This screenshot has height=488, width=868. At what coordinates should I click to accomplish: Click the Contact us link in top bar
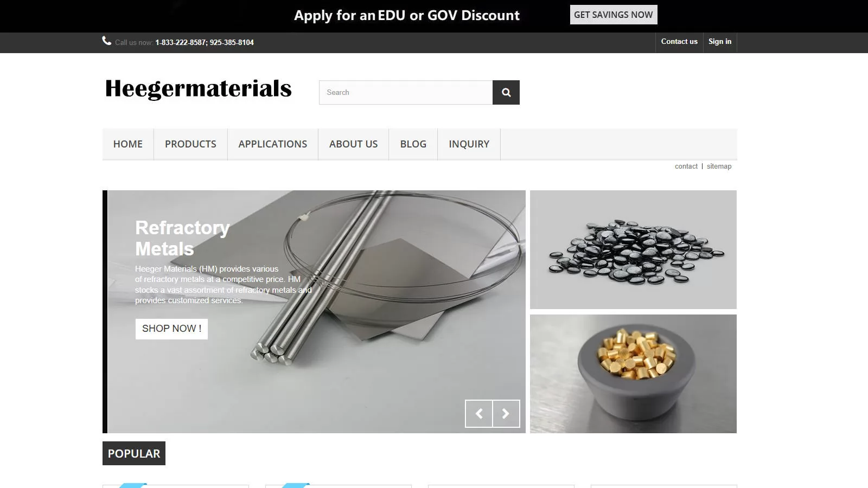tap(679, 42)
